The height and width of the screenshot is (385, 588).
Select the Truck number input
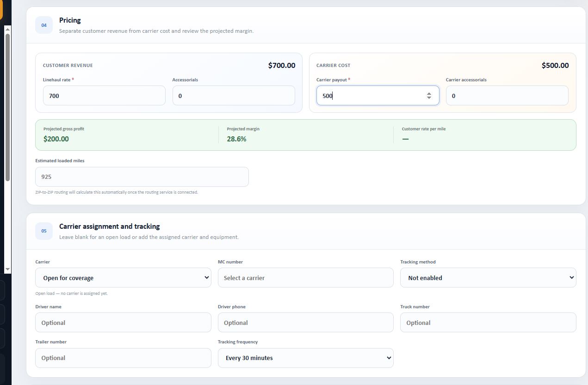[488, 323]
